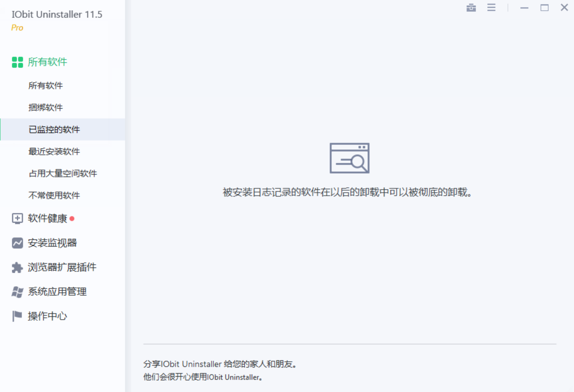The width and height of the screenshot is (574, 392).
Task: Show 占用大量空间软件 list
Action: pyautogui.click(x=62, y=173)
